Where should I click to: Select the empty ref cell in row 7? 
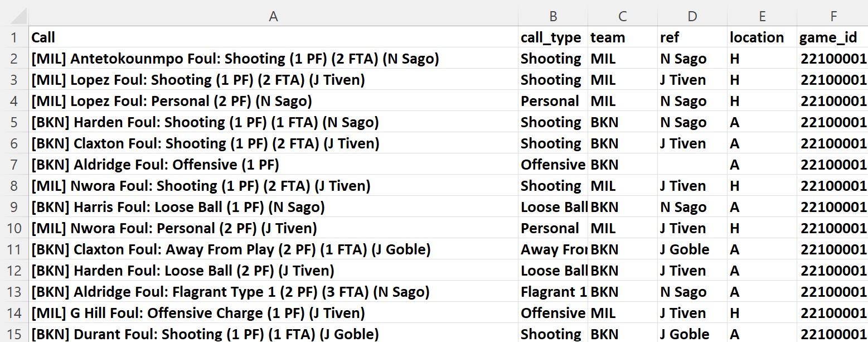pyautogui.click(x=692, y=165)
